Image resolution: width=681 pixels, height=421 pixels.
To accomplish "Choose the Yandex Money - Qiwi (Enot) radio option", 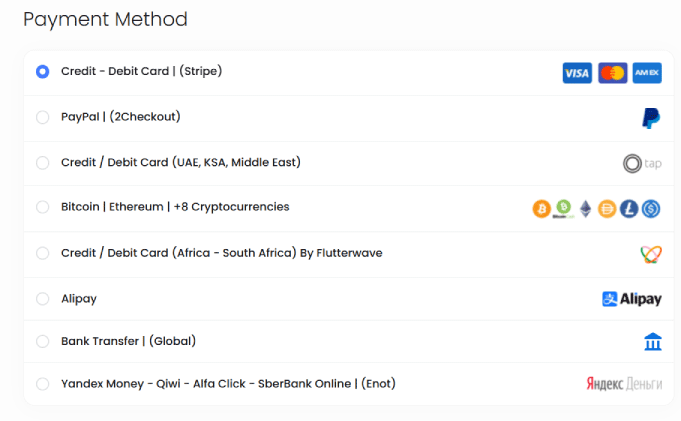I will tap(42, 384).
